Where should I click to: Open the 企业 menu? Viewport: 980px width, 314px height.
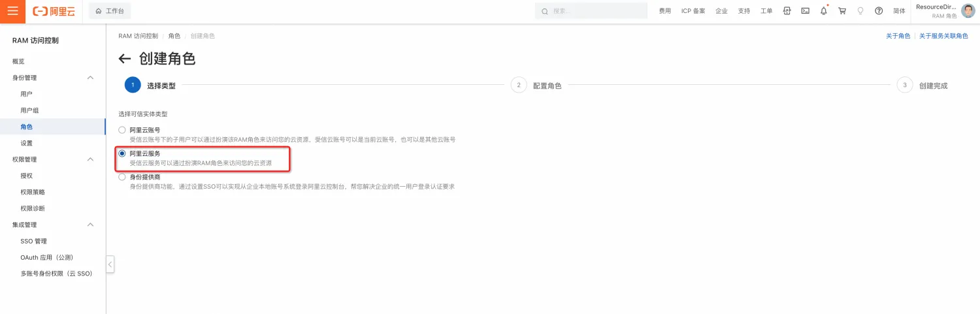pyautogui.click(x=721, y=11)
